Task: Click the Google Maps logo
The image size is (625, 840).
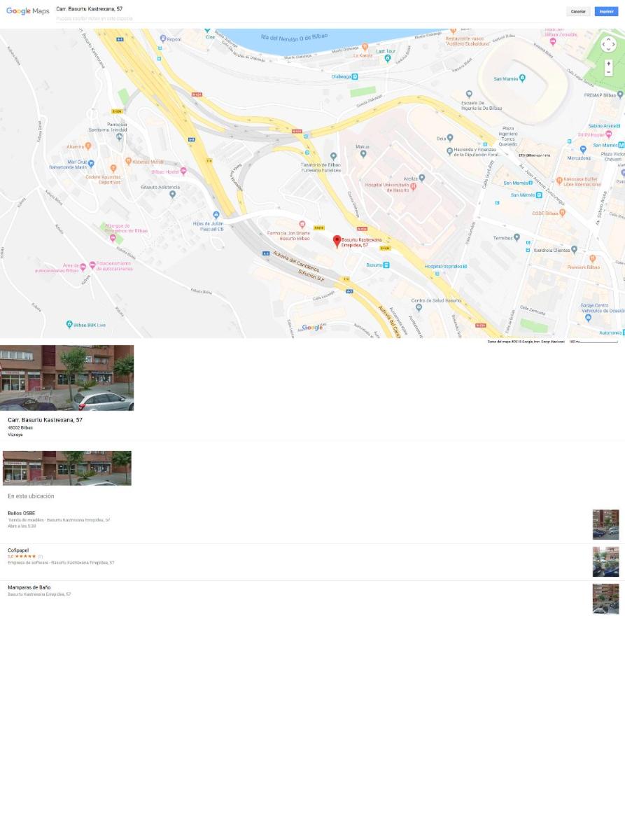Action: pos(28,11)
